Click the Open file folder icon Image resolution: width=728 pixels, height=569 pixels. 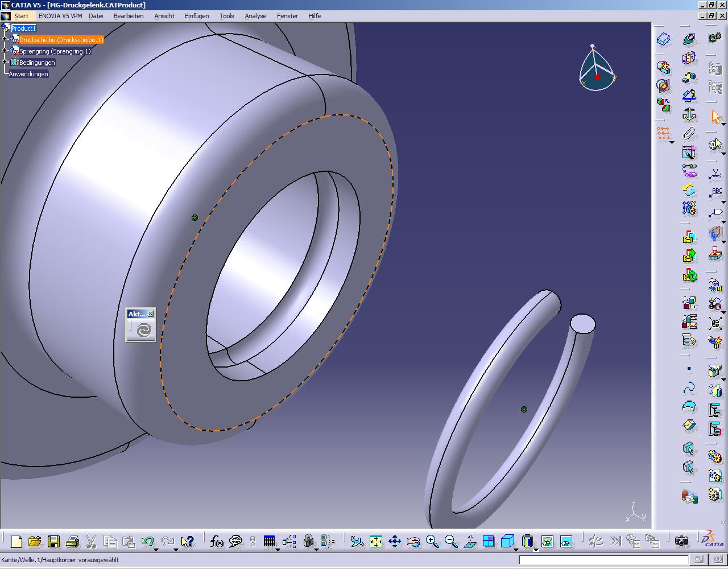[x=35, y=541]
